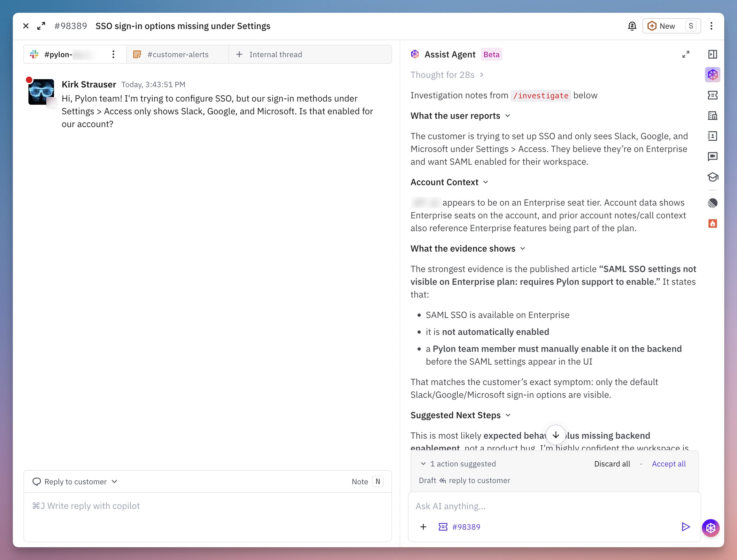Open the 'Reply to customer' dropdown

coord(75,482)
